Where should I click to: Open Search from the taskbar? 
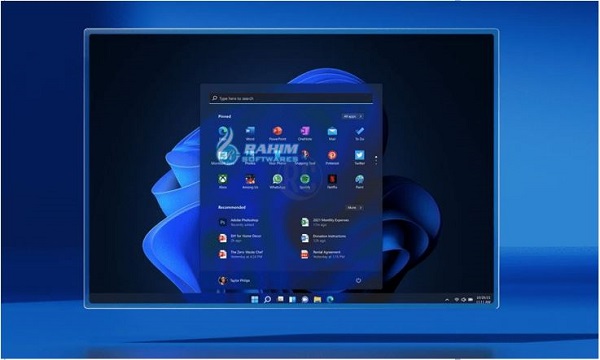coord(267,299)
